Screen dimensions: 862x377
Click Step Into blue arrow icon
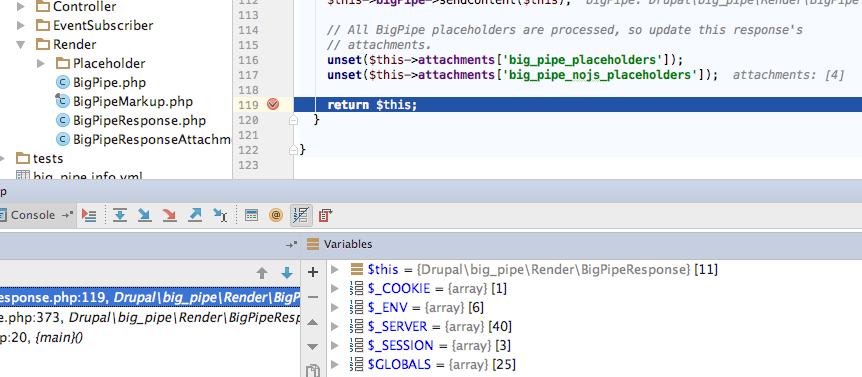[x=144, y=215]
